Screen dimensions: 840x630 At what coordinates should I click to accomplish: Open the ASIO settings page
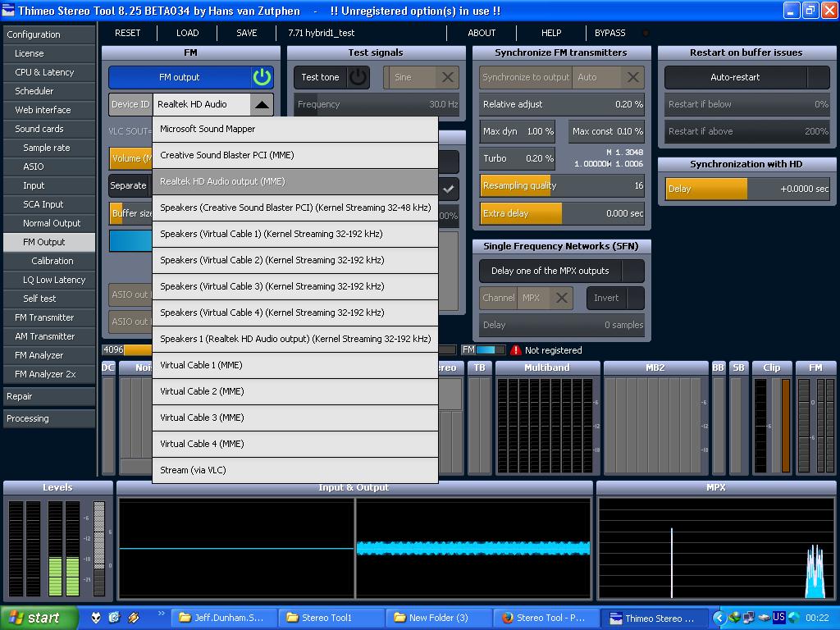(48, 167)
